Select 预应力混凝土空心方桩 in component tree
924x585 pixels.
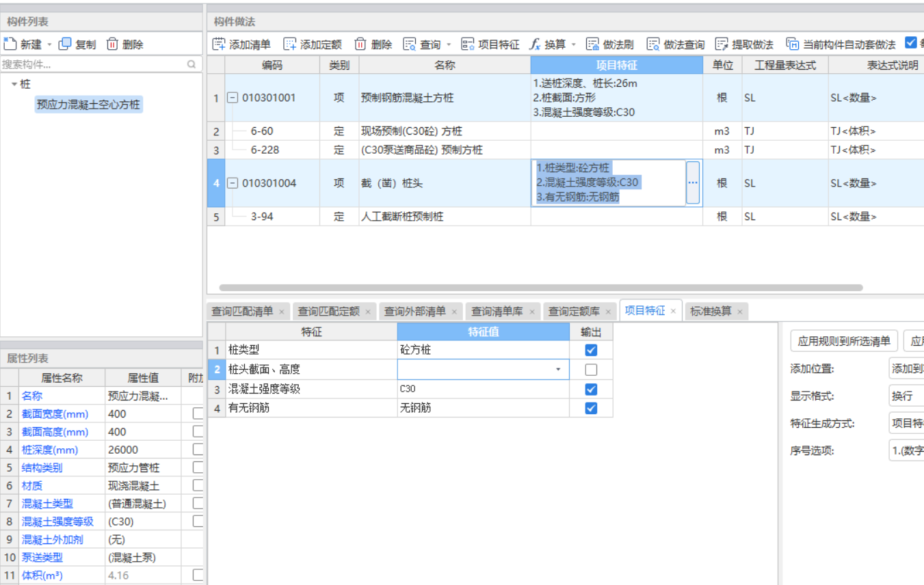[89, 105]
